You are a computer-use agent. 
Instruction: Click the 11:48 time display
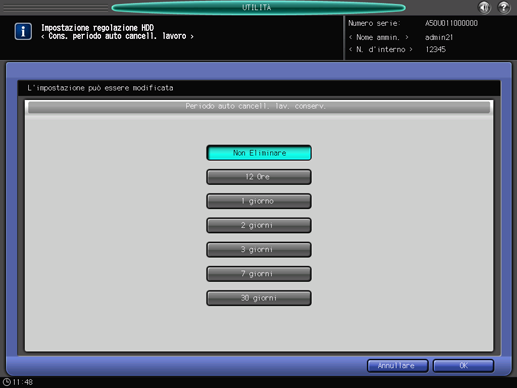[23, 382]
